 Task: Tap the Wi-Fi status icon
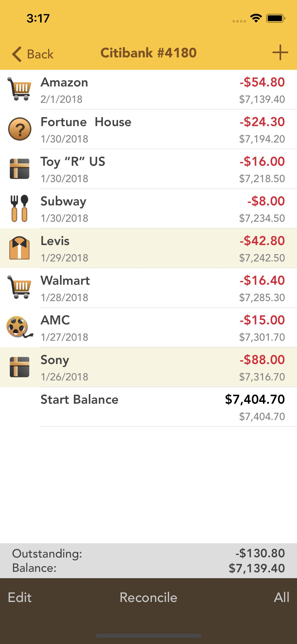pyautogui.click(x=256, y=18)
